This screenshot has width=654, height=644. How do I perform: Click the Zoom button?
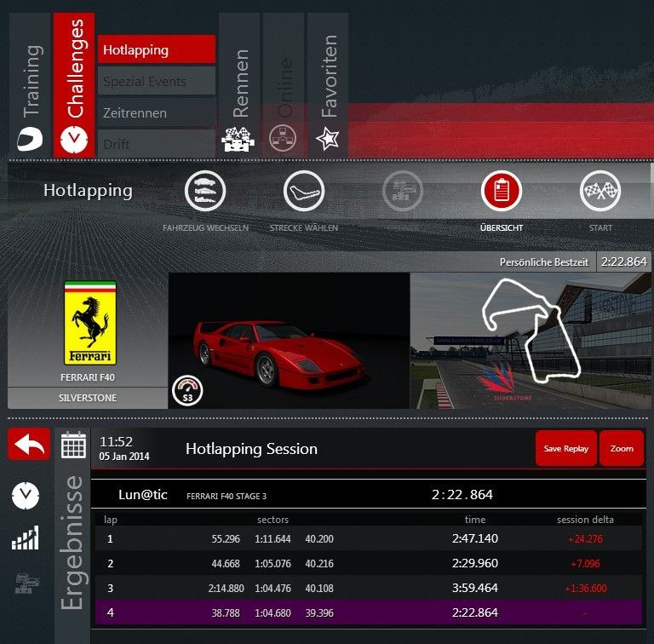tap(622, 448)
